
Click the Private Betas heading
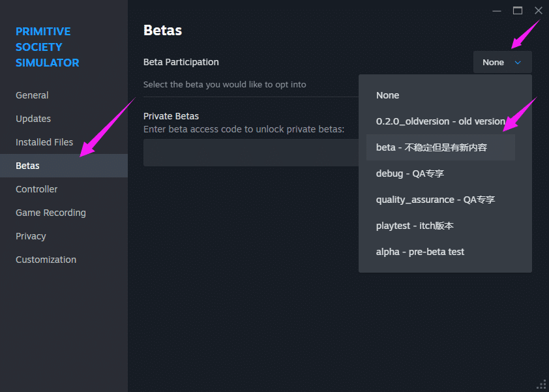point(171,116)
